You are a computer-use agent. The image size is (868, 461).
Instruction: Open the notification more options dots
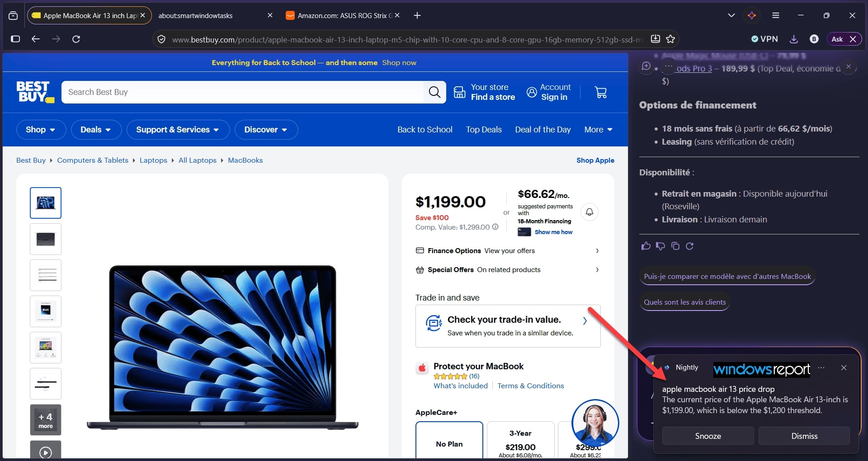(x=821, y=367)
